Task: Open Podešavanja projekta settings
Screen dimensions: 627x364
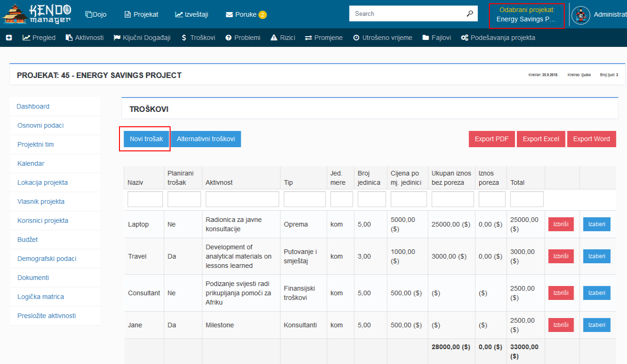Action: pyautogui.click(x=498, y=38)
